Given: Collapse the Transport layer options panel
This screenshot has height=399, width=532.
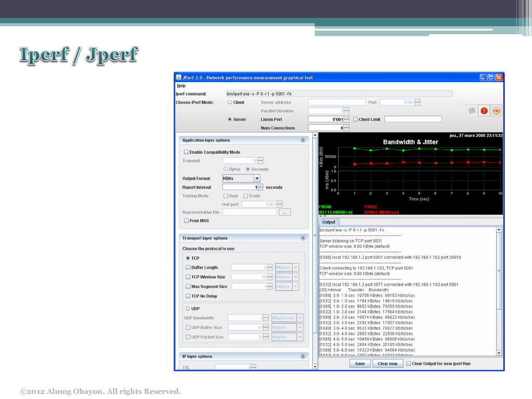Looking at the screenshot, I should 303,238.
